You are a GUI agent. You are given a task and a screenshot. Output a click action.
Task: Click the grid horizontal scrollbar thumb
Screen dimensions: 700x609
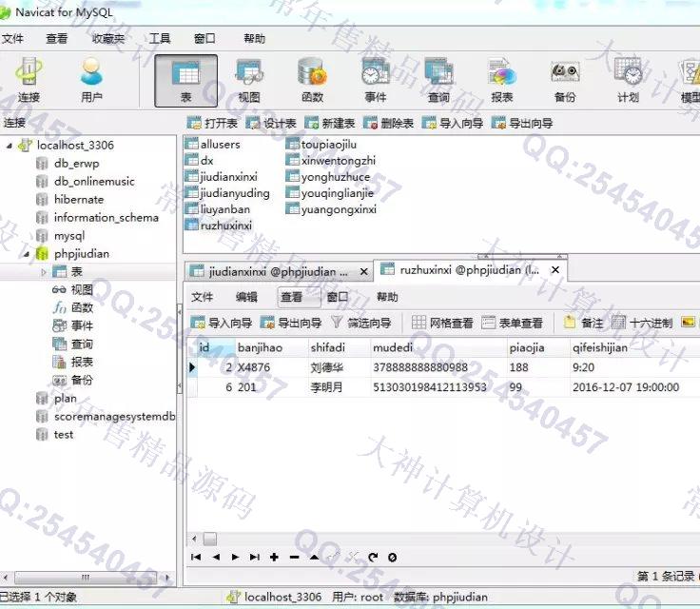(x=210, y=539)
